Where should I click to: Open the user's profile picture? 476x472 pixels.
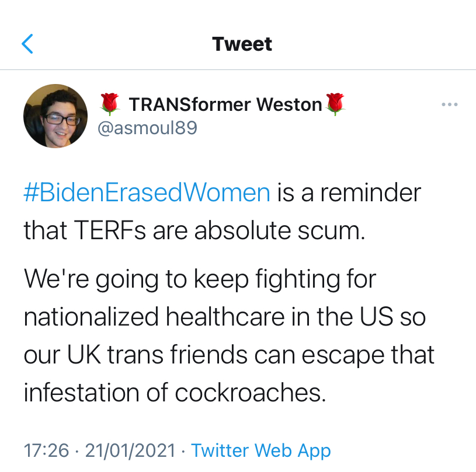pos(55,116)
